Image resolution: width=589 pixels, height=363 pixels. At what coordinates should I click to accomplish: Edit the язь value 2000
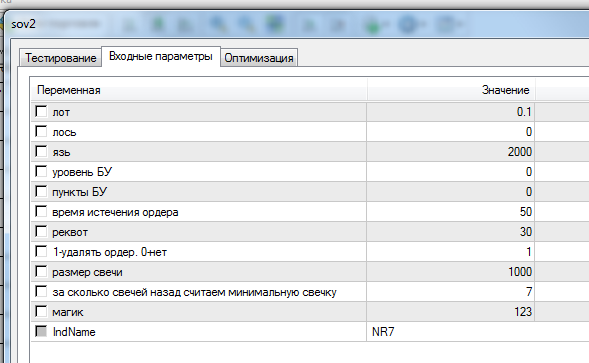point(451,151)
